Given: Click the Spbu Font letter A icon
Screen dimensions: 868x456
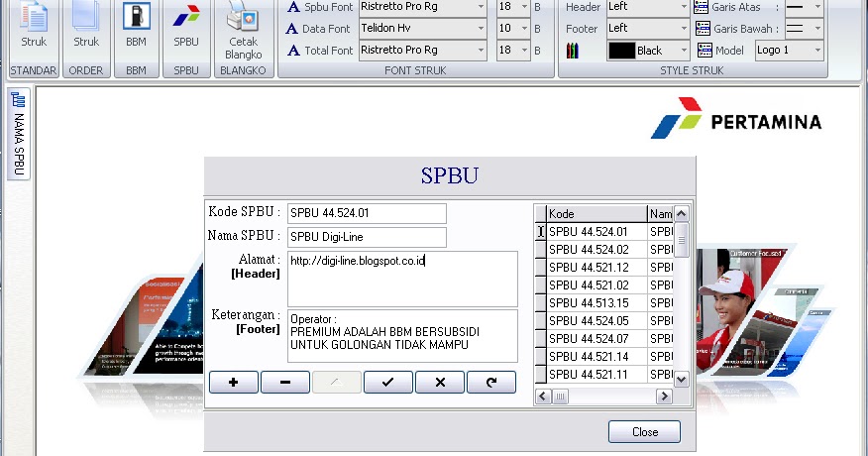Looking at the screenshot, I should 293,7.
